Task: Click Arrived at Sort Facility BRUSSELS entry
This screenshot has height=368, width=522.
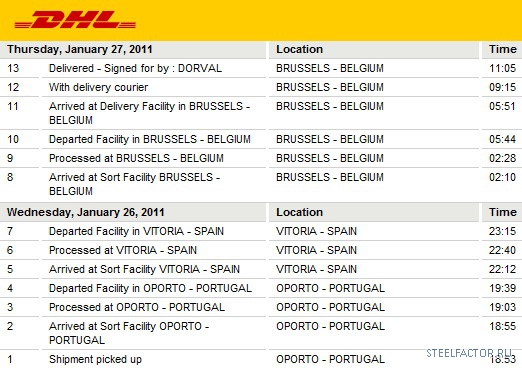Action: 134,184
